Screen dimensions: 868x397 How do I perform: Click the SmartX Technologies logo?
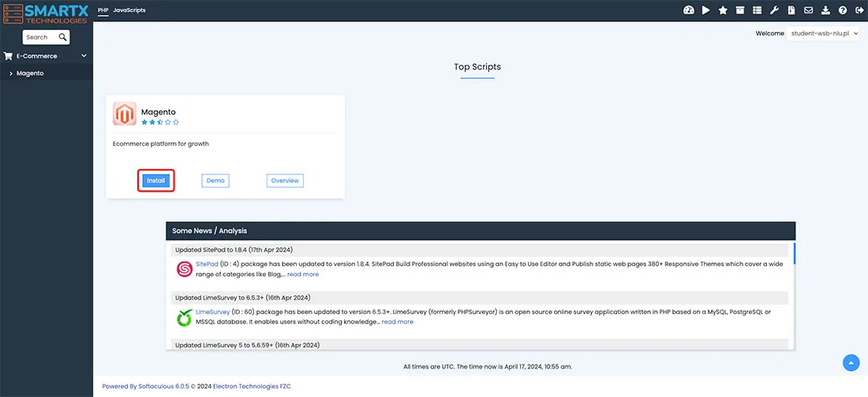pos(46,13)
